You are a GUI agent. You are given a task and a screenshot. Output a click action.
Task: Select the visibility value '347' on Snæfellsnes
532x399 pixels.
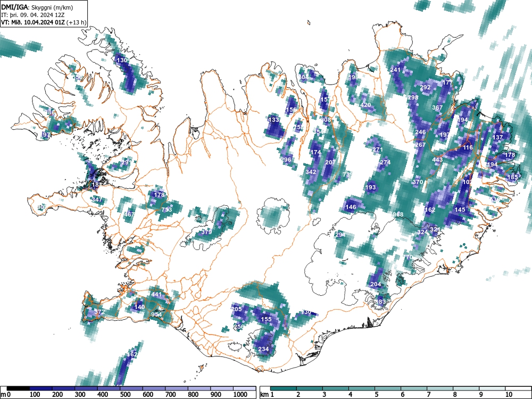click(97, 200)
